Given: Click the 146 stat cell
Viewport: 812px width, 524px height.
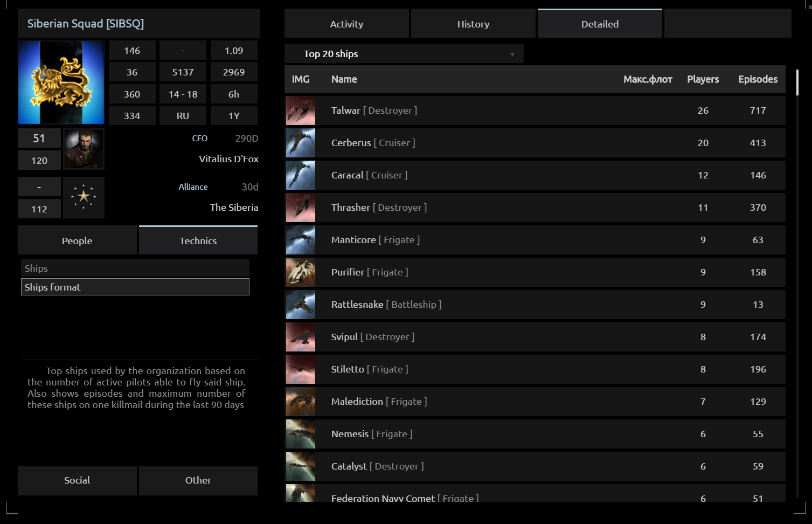Looking at the screenshot, I should click(x=132, y=51).
